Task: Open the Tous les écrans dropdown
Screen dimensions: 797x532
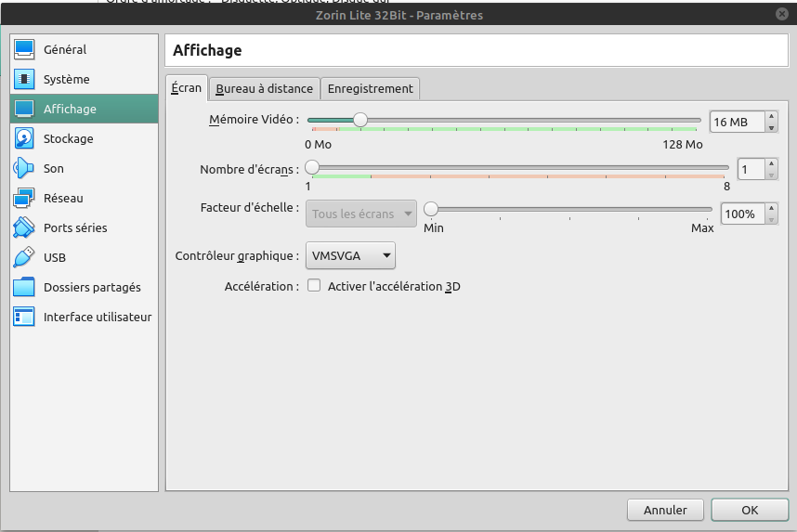Action: [x=360, y=214]
